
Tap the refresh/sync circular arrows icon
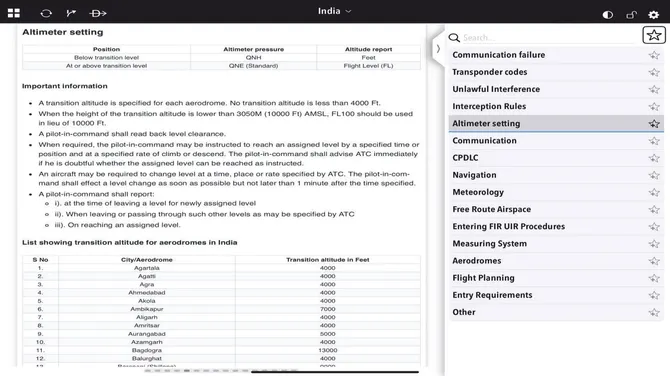pos(46,13)
